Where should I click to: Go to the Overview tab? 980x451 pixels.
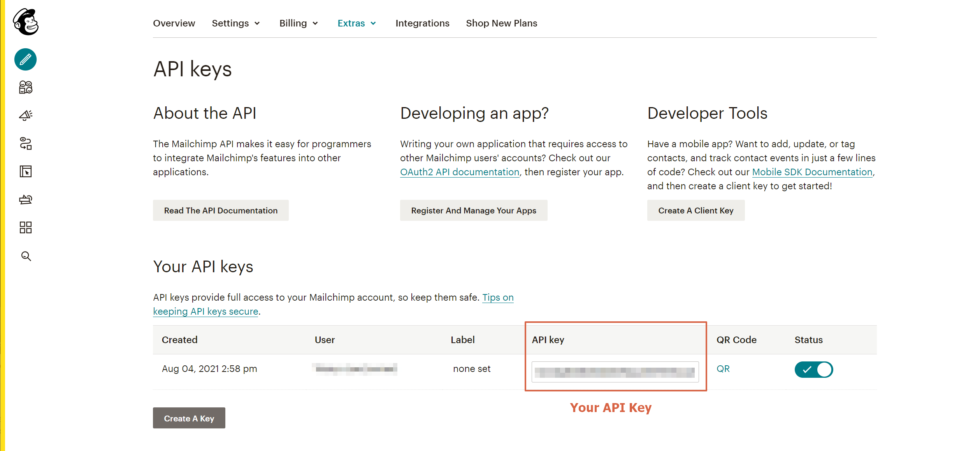tap(174, 23)
